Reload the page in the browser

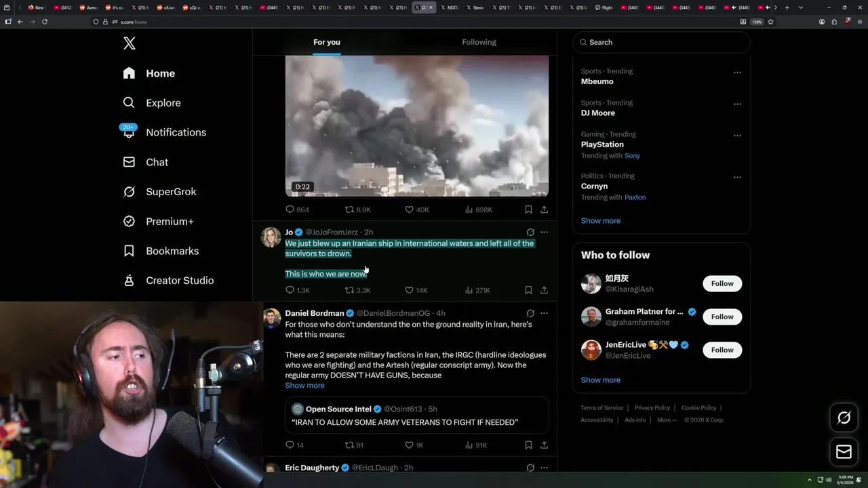click(45, 22)
